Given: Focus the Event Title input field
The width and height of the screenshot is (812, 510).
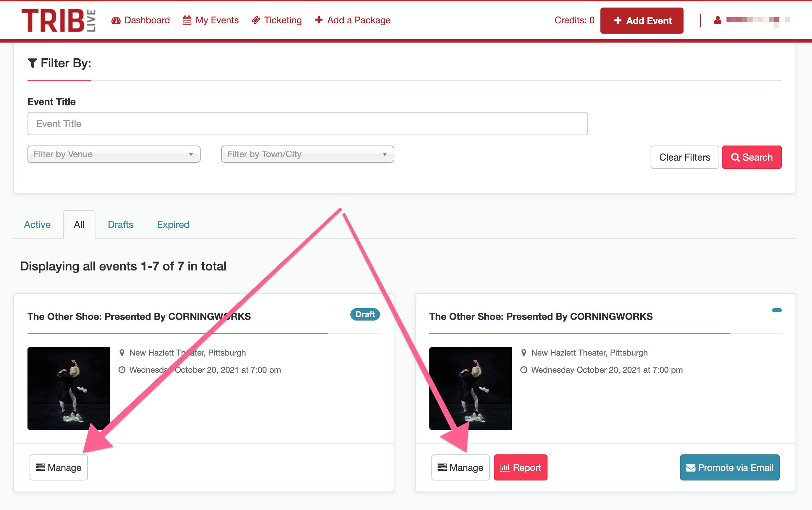Looking at the screenshot, I should tap(307, 124).
